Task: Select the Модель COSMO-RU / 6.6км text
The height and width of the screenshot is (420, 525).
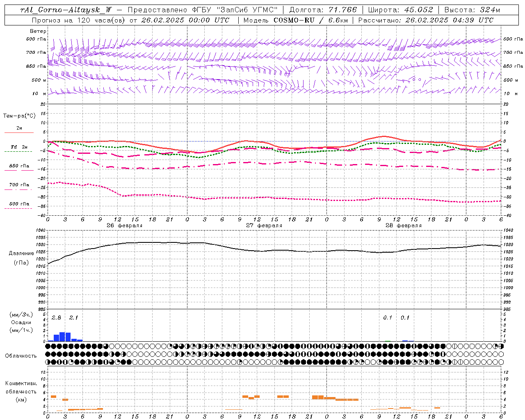Action: [295, 20]
